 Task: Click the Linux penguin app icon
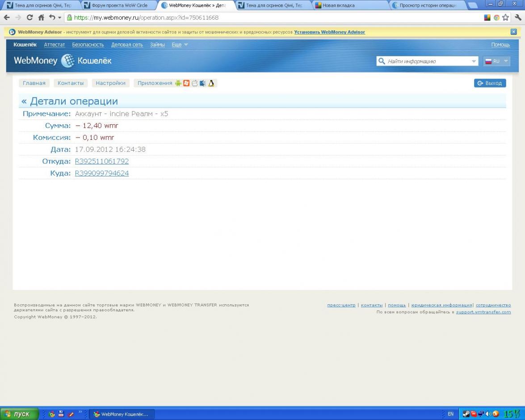pyautogui.click(x=211, y=83)
